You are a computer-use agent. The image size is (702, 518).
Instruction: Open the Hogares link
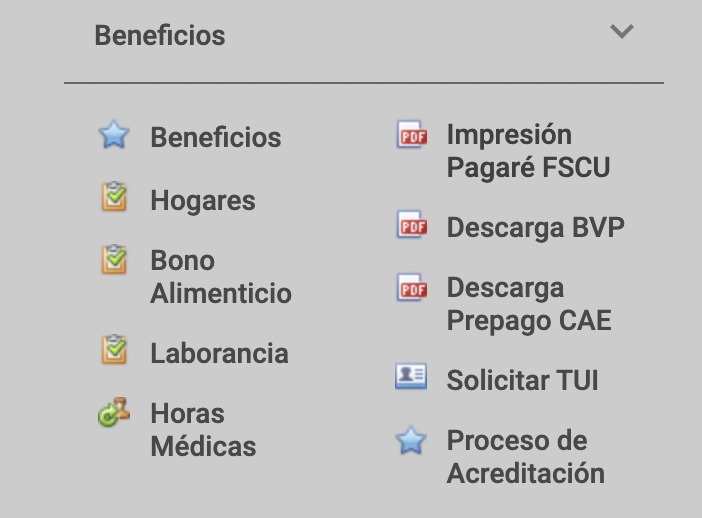[203, 201]
